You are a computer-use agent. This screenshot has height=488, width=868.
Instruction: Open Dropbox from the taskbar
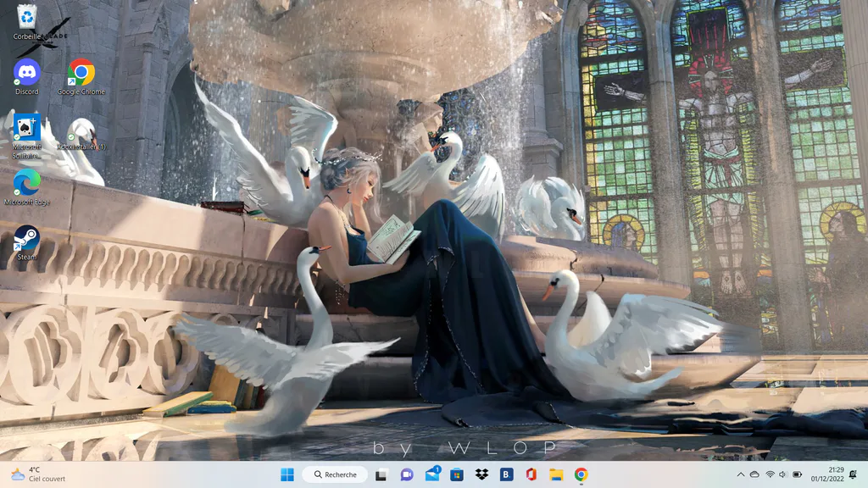click(x=481, y=474)
